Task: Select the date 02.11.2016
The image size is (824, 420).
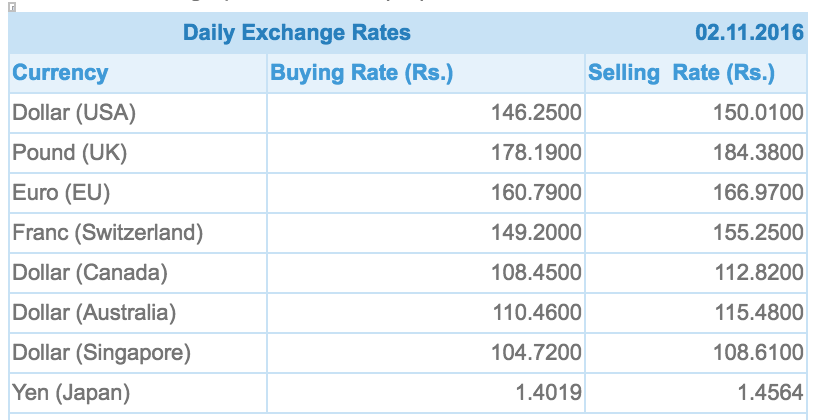Action: pos(749,33)
